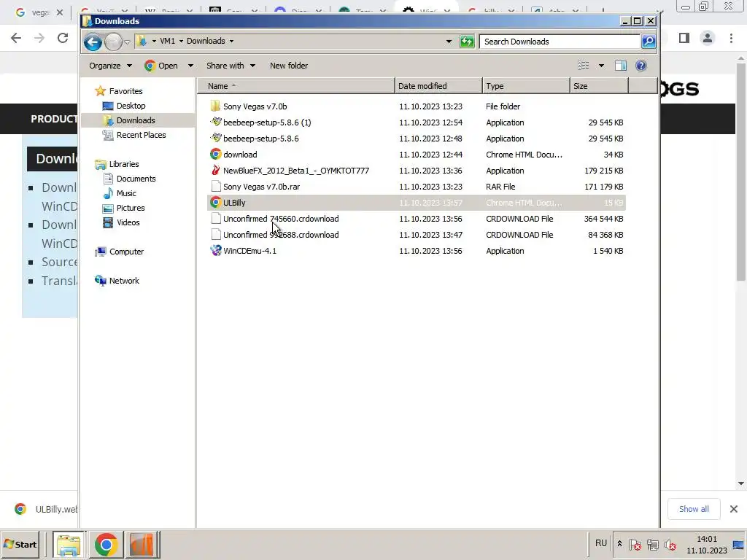Open Windows Explorer from the taskbar
This screenshot has width=747, height=560.
[69, 544]
